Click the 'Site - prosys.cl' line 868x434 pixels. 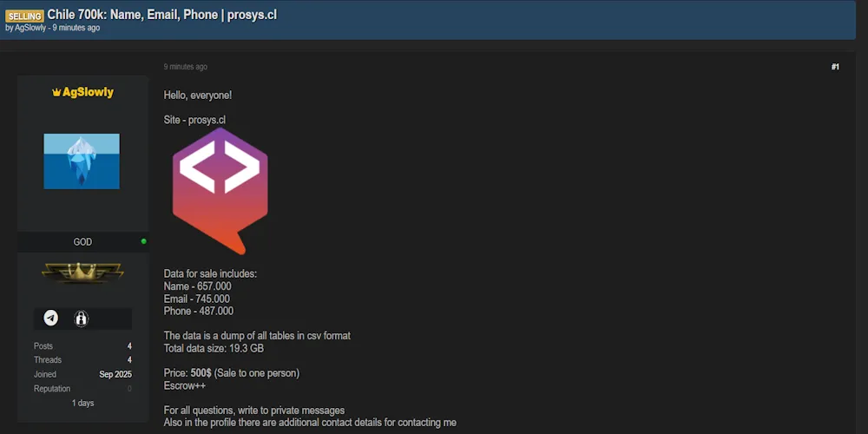pos(194,120)
